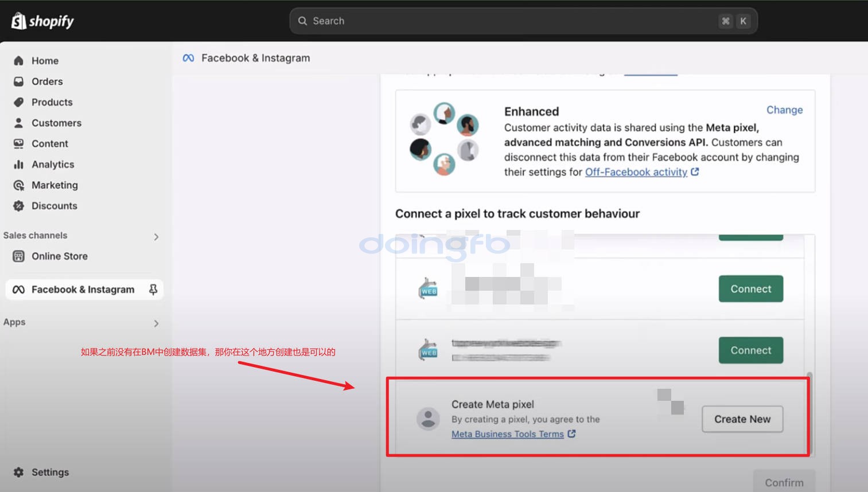Click Connect for the first pixel row
The height and width of the screenshot is (492, 868).
tap(751, 289)
